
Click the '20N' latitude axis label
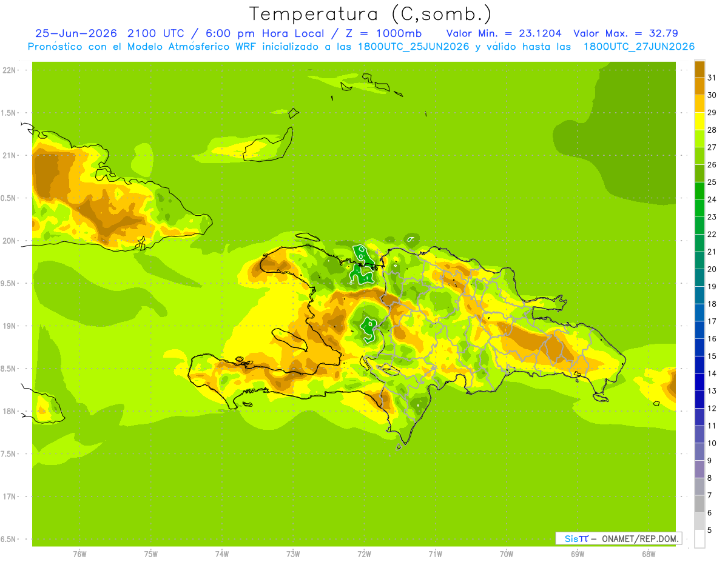pyautogui.click(x=8, y=241)
